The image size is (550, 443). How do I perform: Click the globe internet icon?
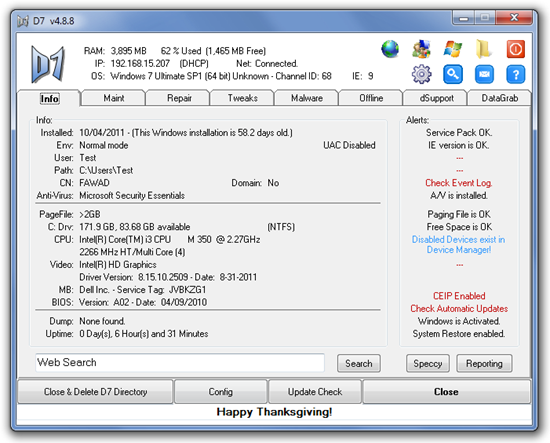coord(390,49)
